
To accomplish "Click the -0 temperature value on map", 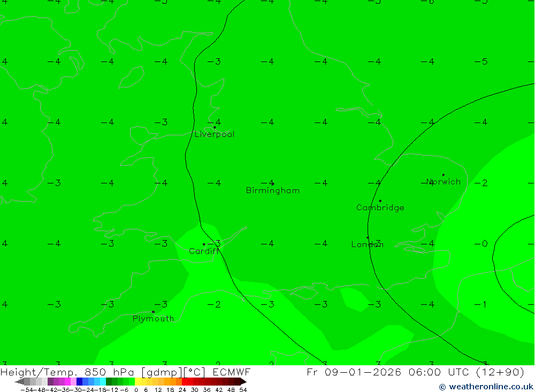I will click(481, 243).
